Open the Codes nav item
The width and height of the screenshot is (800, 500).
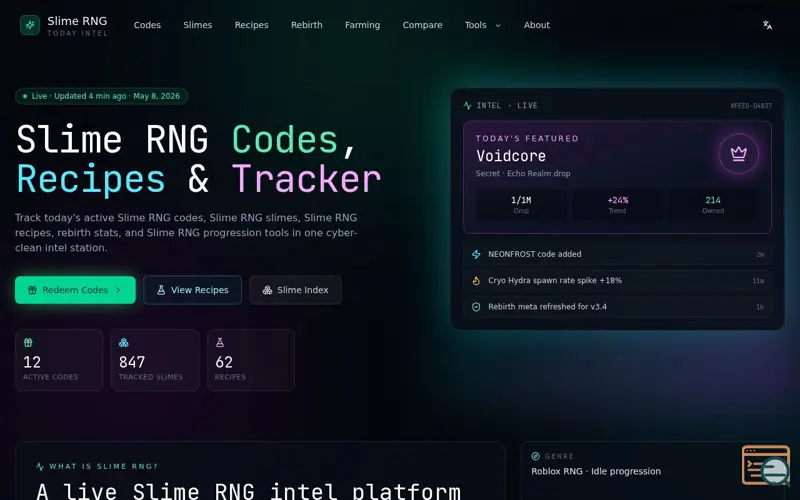point(147,25)
